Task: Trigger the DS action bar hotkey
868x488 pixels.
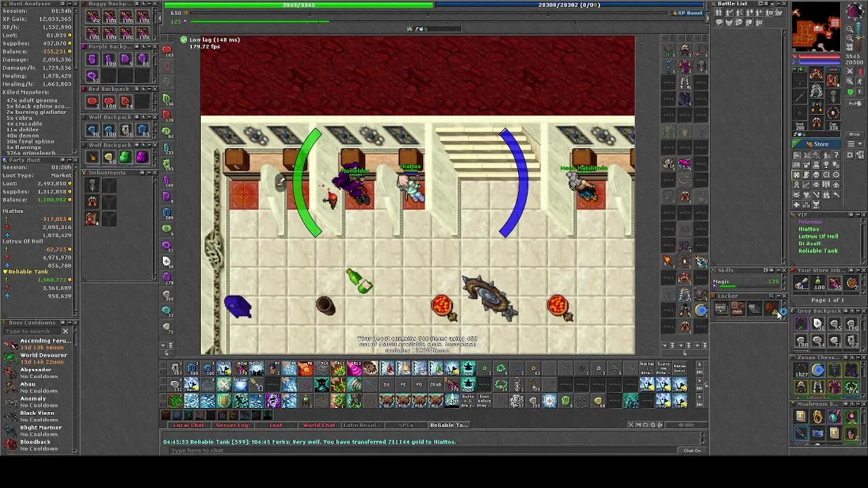Action: point(387,384)
